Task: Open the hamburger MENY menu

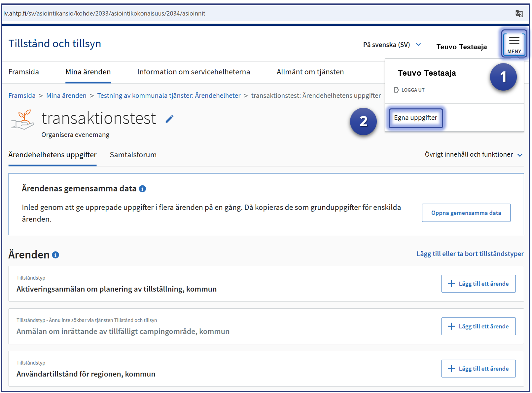Action: pos(514,43)
